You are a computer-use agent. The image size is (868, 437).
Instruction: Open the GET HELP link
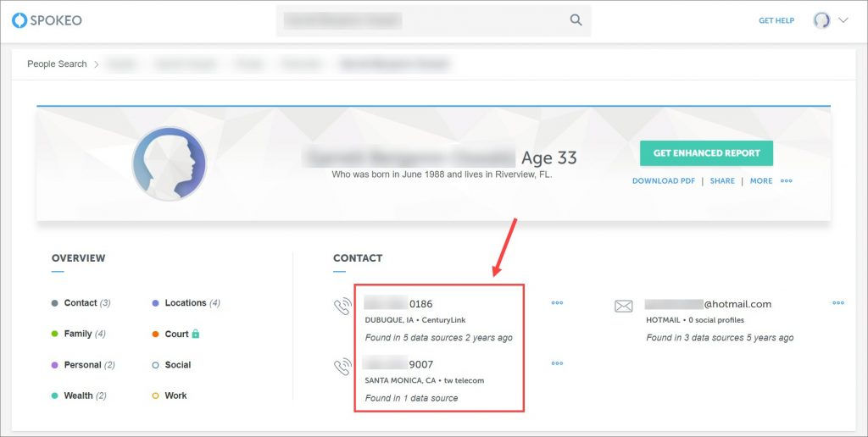point(776,20)
